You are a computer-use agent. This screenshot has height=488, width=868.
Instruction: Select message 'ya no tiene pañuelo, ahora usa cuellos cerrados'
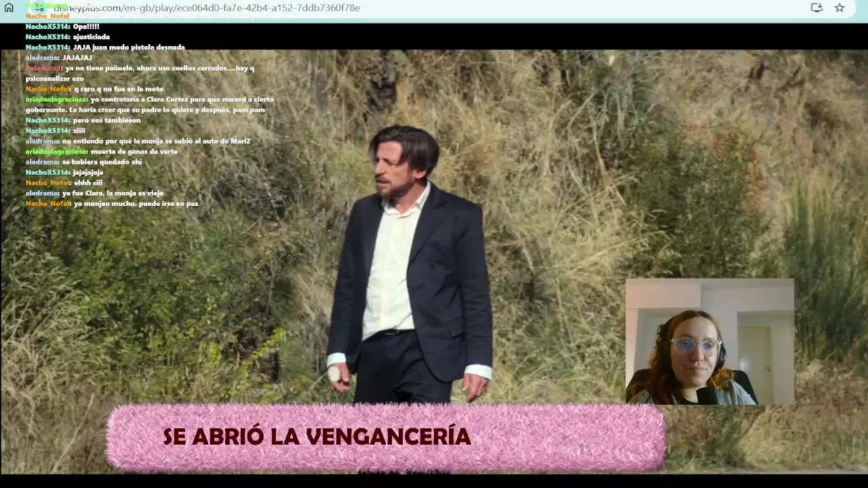point(140,73)
